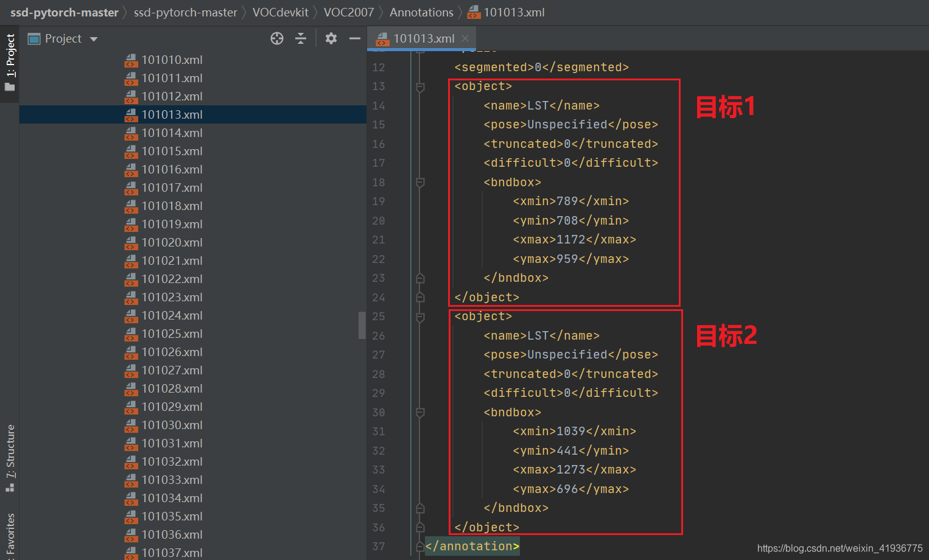Select file 101021.xml in tree

172,261
